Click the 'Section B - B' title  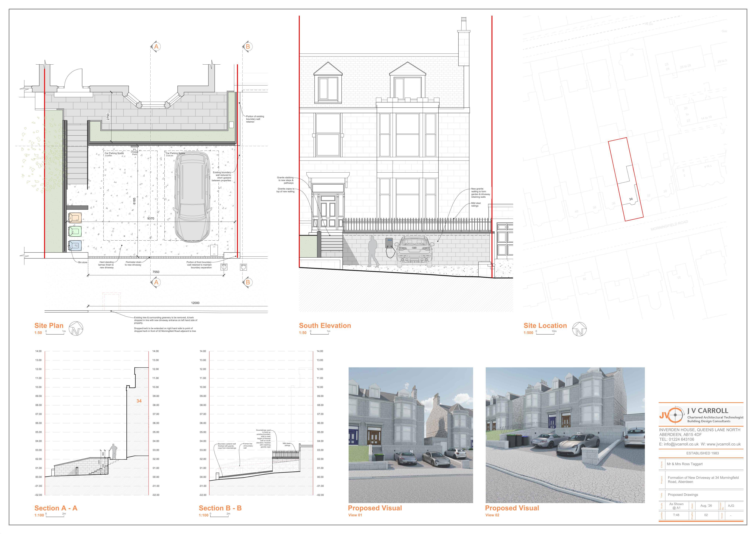pos(220,508)
